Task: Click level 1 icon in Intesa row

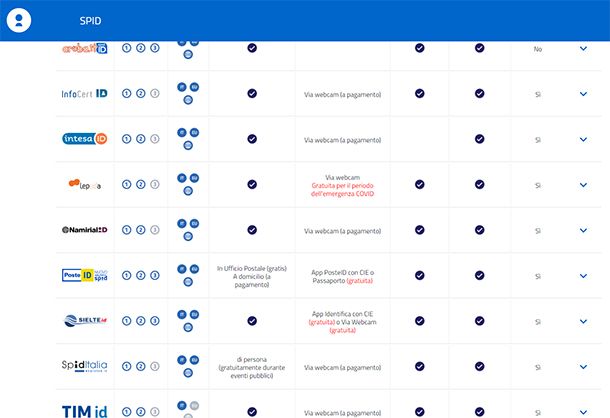Action: click(x=126, y=139)
